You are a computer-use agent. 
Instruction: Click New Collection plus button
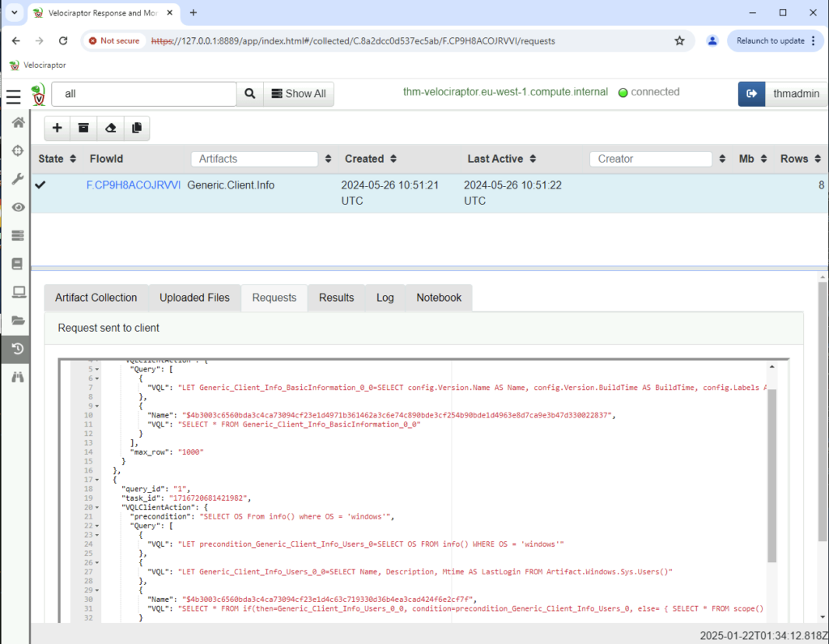pos(57,128)
